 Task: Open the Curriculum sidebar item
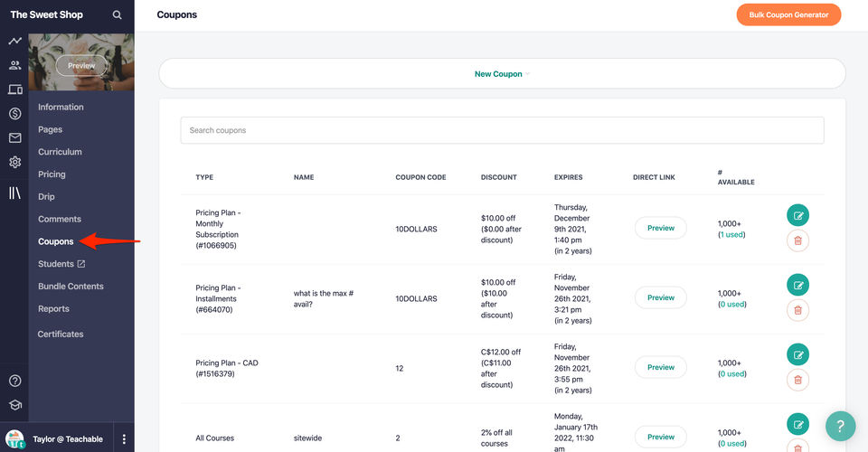point(60,152)
